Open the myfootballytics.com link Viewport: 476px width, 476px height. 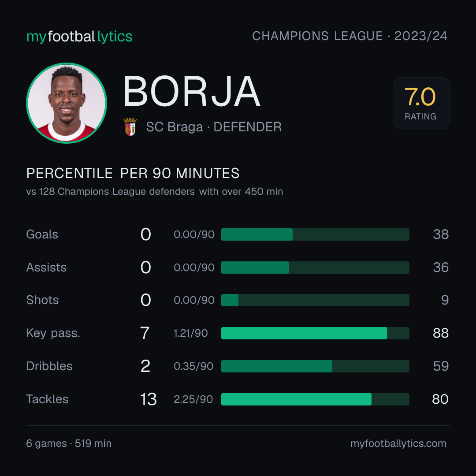(398, 443)
